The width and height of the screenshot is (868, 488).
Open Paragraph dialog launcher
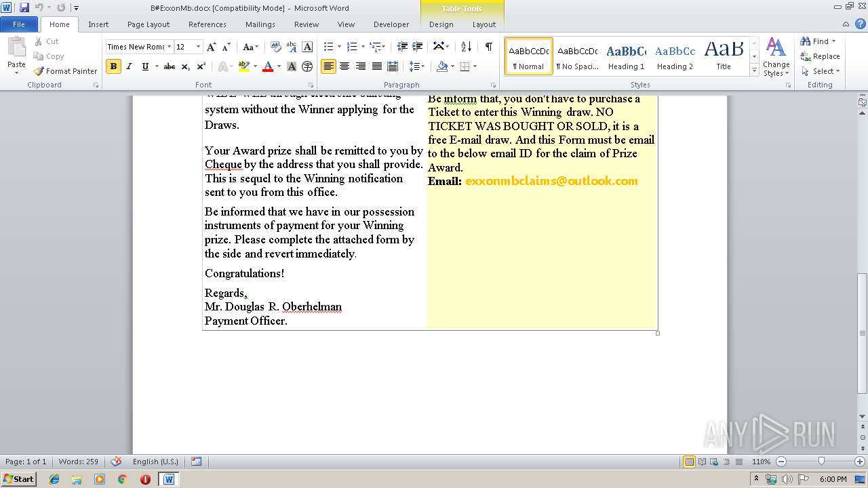pos(495,85)
